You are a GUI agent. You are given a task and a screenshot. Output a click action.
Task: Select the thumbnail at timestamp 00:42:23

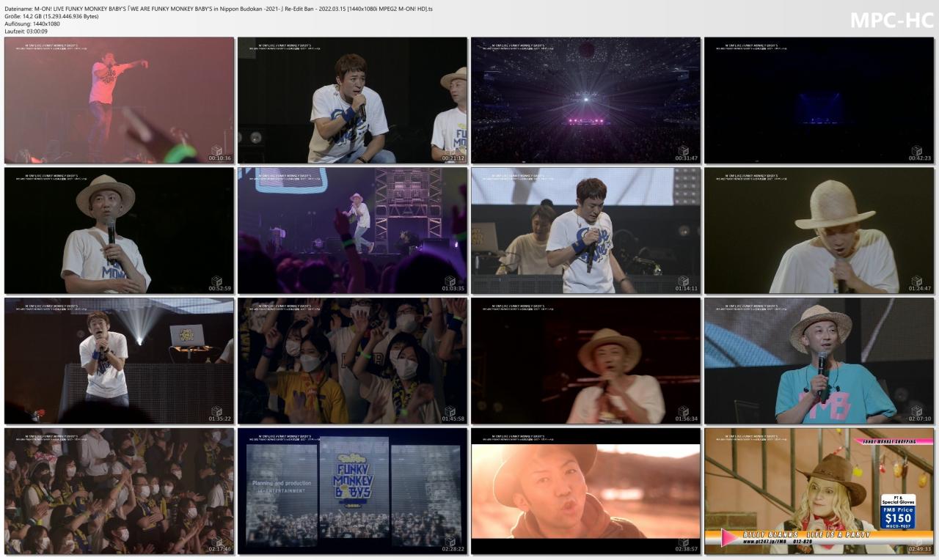(819, 100)
